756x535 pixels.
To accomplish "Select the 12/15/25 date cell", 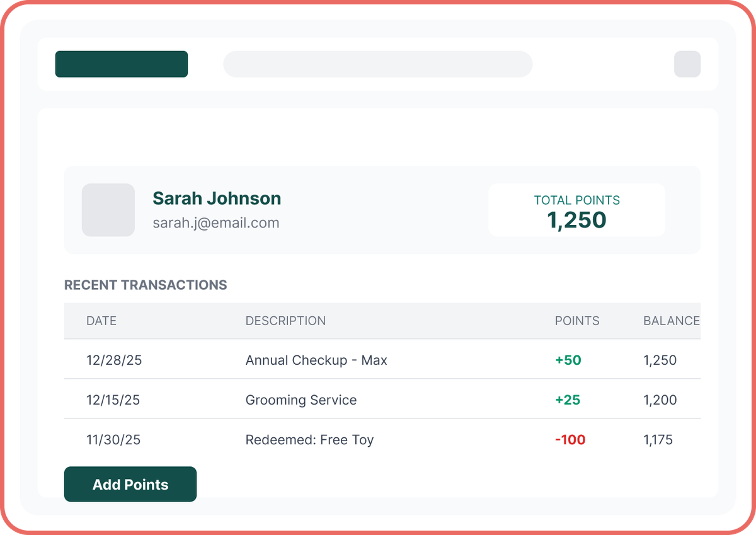I will tap(113, 400).
